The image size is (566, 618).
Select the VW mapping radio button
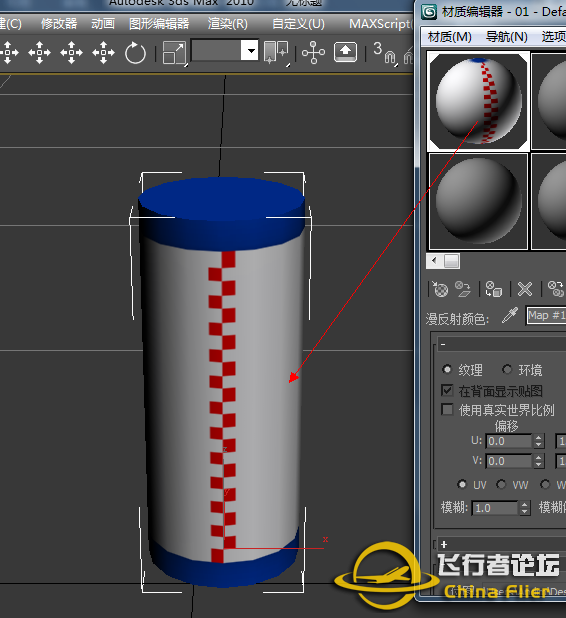pyautogui.click(x=501, y=484)
